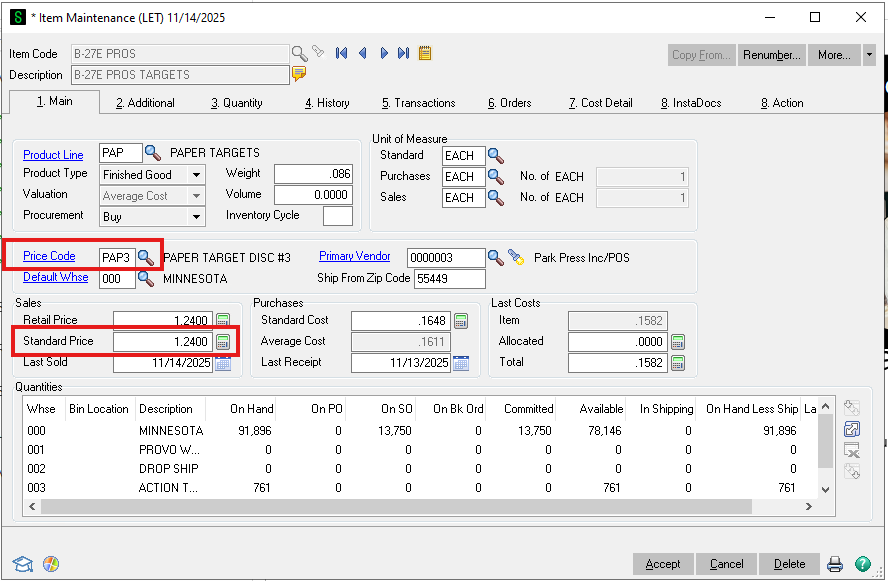Viewport: 888px width, 581px height.
Task: Switch to the Transactions tab
Action: point(418,103)
